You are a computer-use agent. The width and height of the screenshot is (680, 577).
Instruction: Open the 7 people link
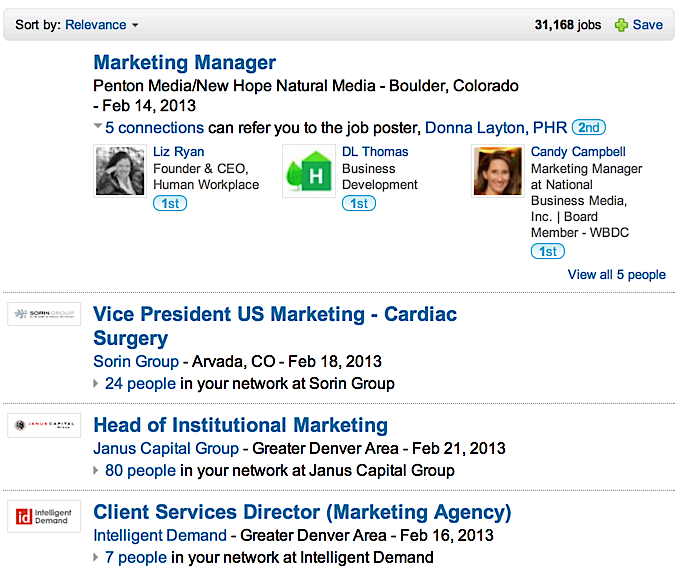click(136, 557)
